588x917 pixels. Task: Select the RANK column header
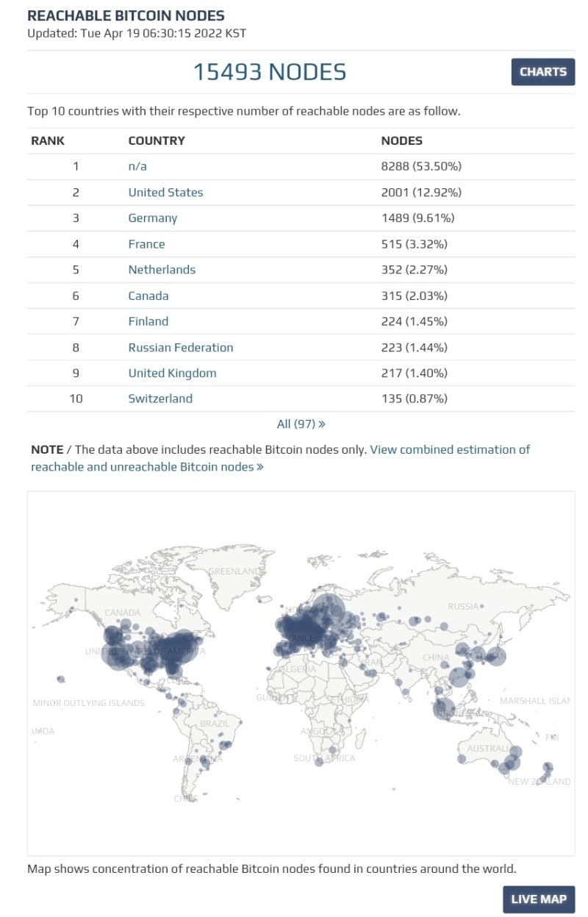[48, 140]
